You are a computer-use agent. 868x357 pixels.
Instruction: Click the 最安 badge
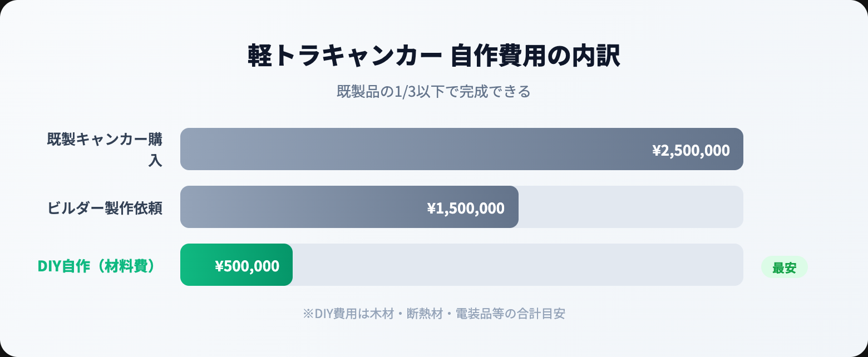point(784,267)
